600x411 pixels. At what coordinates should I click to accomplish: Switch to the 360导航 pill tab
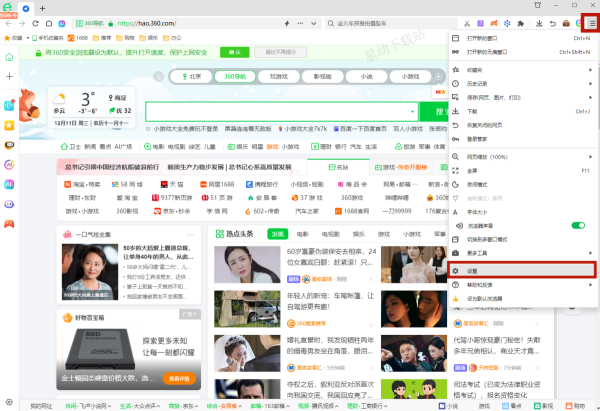[x=235, y=77]
